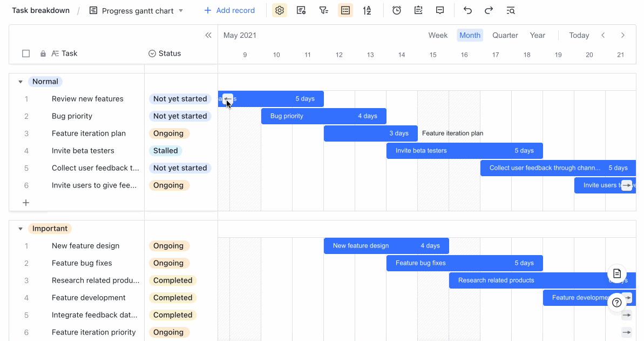Click the redo icon
644x341 pixels.
coord(489,10)
